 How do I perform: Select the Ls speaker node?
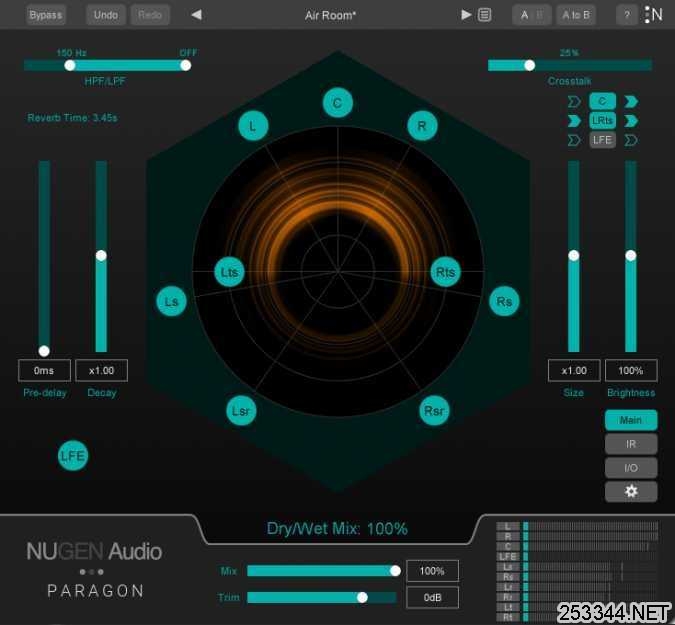pyautogui.click(x=171, y=301)
